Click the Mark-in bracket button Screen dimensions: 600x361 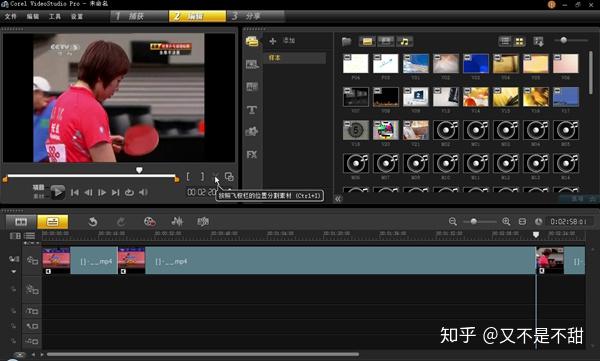pyautogui.click(x=188, y=176)
